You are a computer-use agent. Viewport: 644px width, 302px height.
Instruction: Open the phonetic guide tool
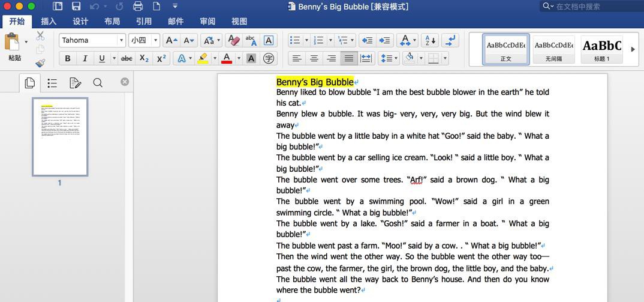(x=251, y=40)
